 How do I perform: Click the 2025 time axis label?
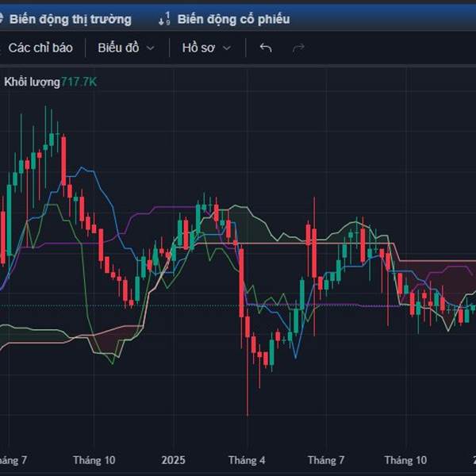pyautogui.click(x=173, y=460)
